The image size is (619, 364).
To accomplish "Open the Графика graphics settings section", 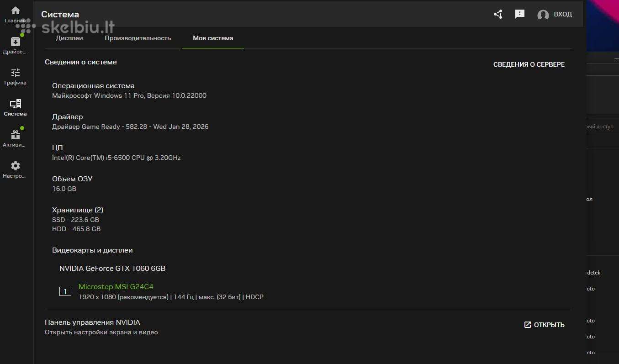I will (16, 76).
